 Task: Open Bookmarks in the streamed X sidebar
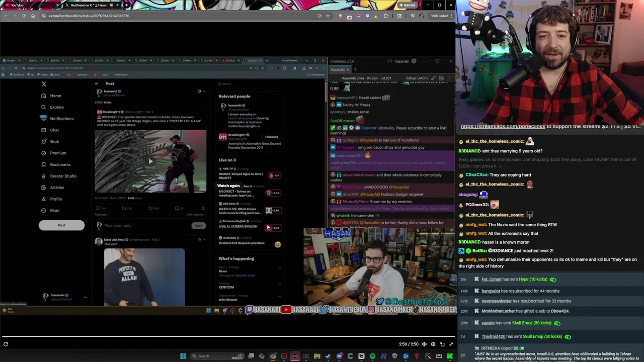point(55,164)
